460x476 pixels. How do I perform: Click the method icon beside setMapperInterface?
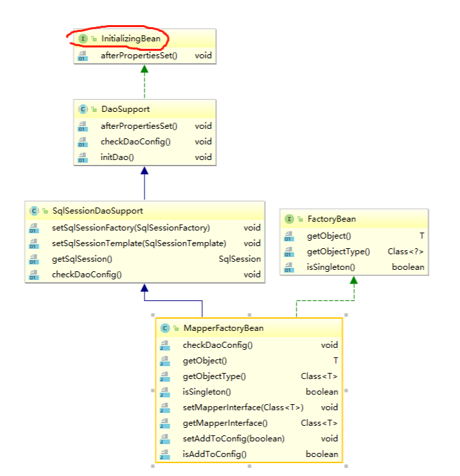(x=165, y=408)
